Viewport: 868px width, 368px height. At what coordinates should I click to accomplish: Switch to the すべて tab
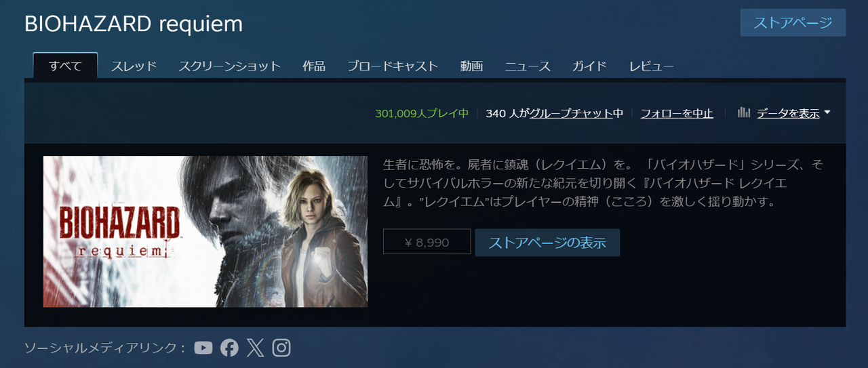[66, 66]
